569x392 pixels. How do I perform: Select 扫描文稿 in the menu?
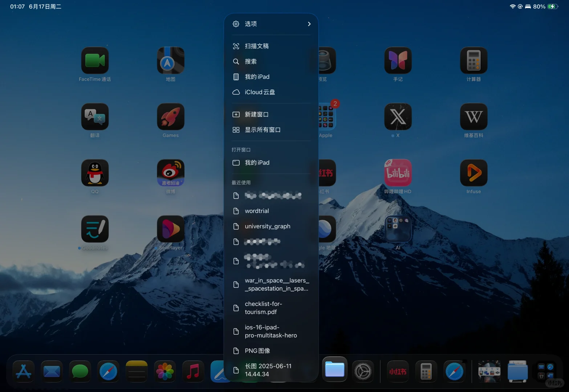click(x=257, y=46)
